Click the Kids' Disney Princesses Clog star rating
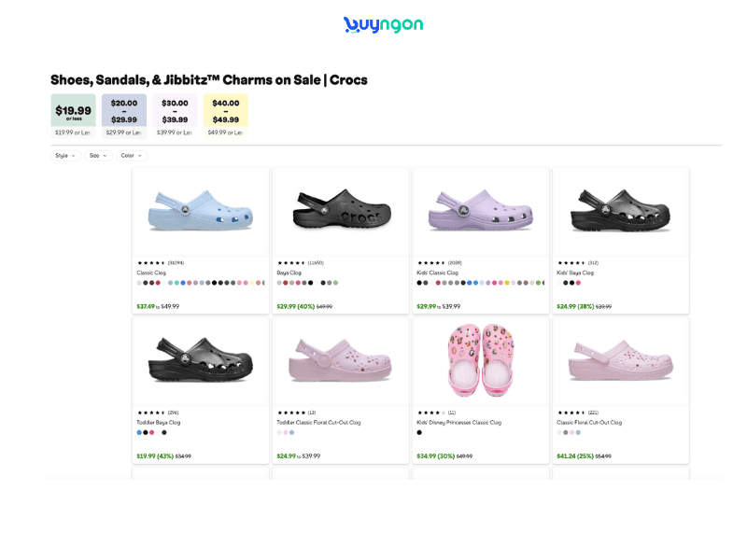 (x=431, y=413)
